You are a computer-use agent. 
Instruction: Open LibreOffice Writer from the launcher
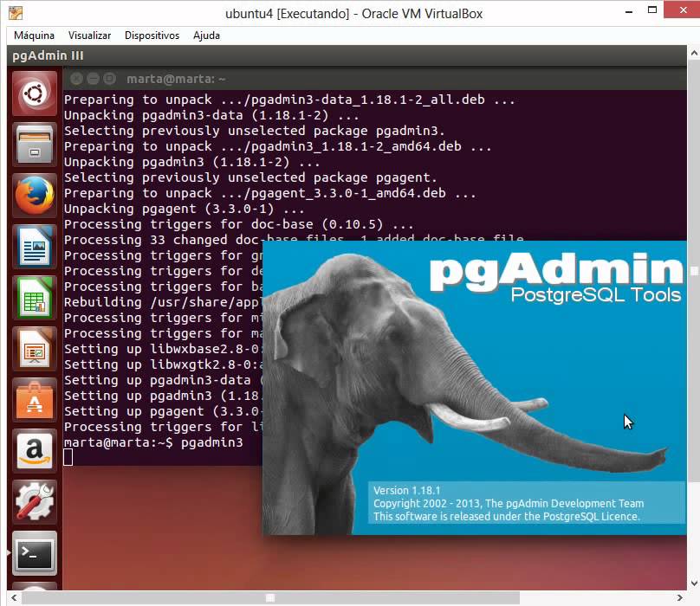[x=35, y=247]
